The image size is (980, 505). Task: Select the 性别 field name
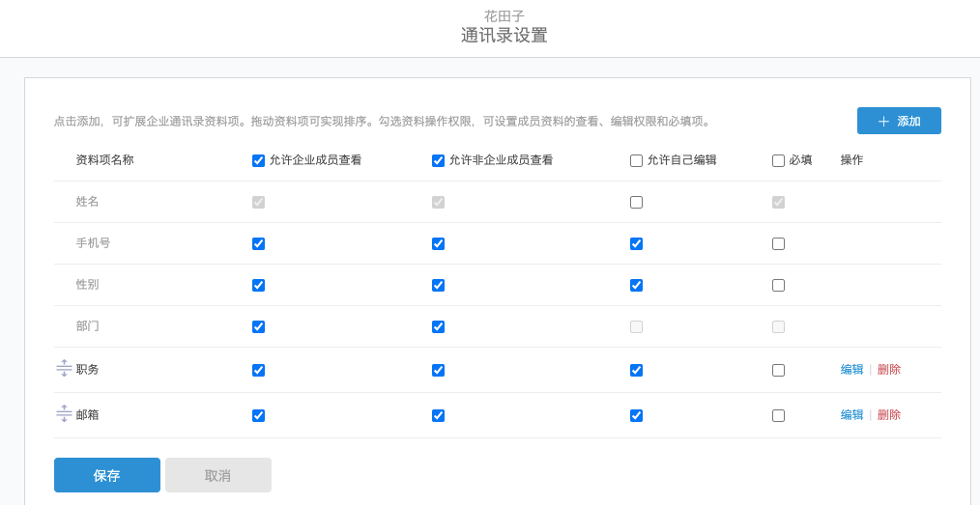[88, 285]
